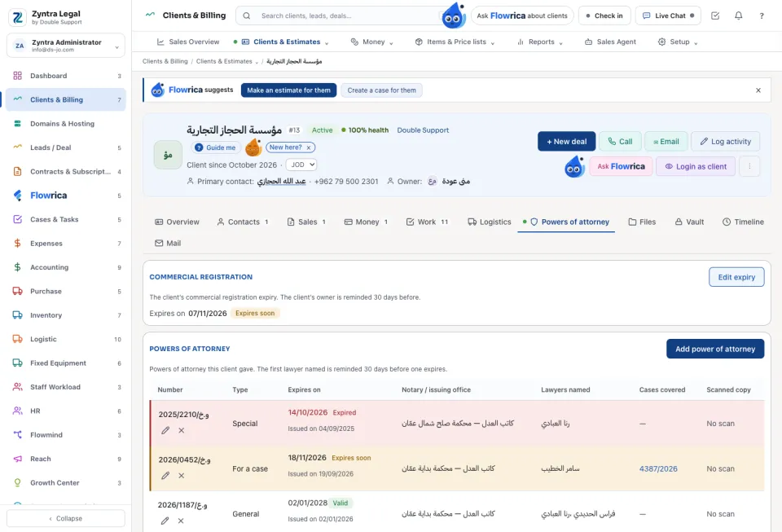
Task: Toggle the Check in button
Action: point(604,15)
